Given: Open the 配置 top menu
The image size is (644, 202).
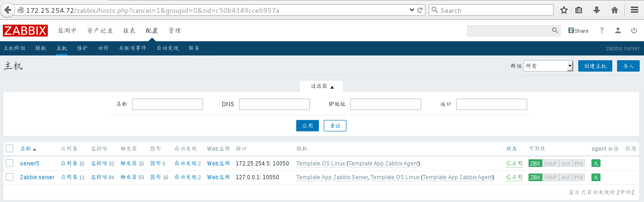Looking at the screenshot, I should [152, 31].
